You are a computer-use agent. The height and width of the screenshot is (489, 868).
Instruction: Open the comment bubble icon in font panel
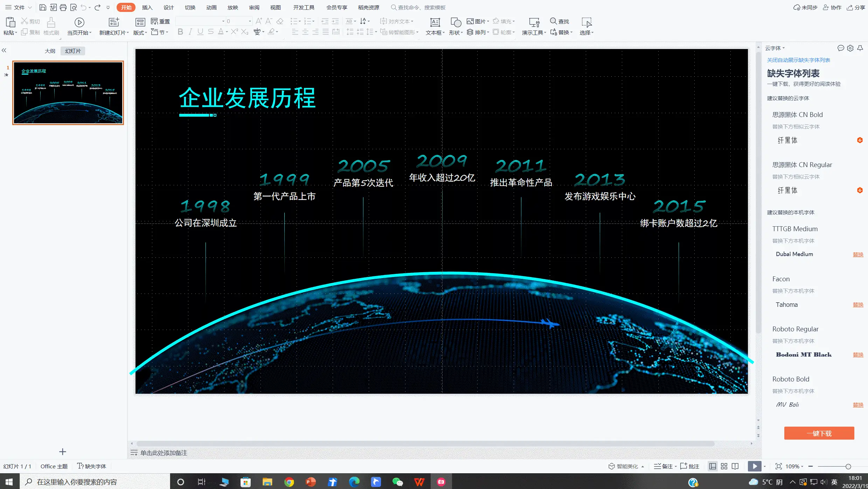tap(841, 48)
